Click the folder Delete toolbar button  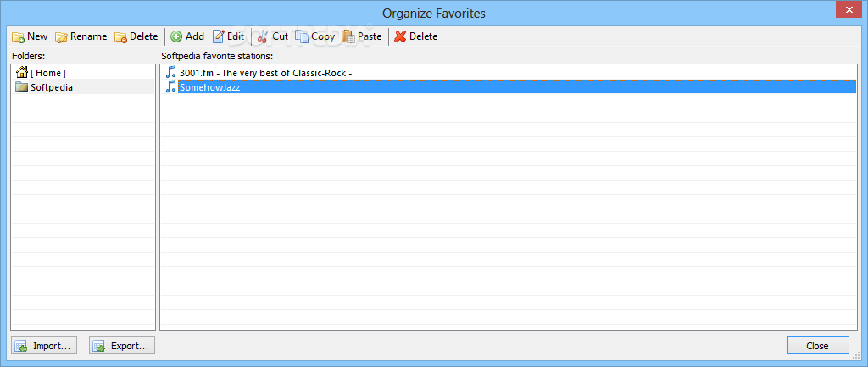(136, 36)
